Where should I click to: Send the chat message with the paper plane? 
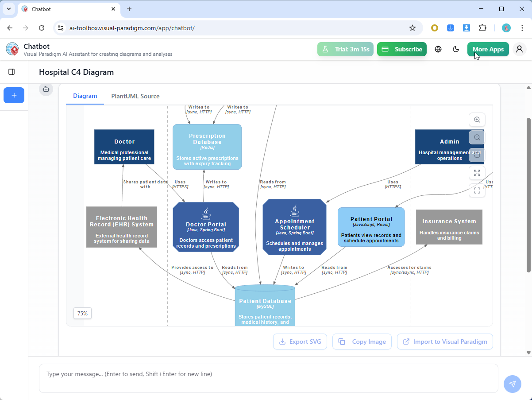pos(513,384)
